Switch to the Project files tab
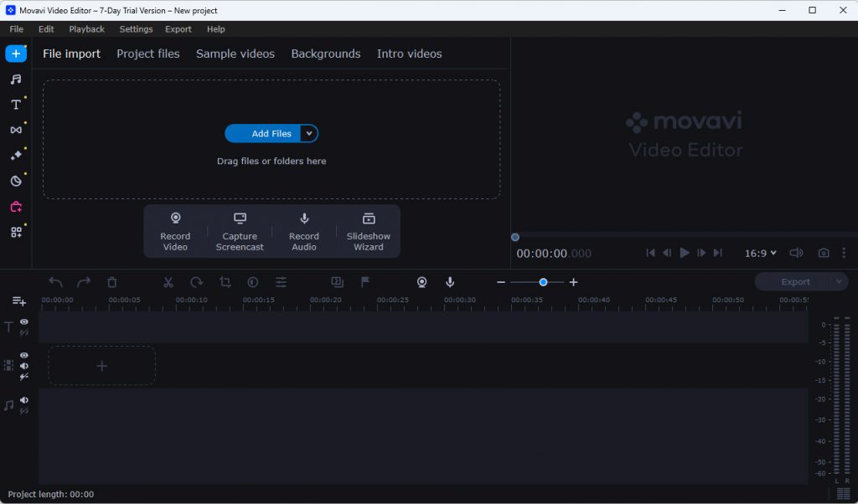Image resolution: width=858 pixels, height=504 pixels. (x=147, y=54)
